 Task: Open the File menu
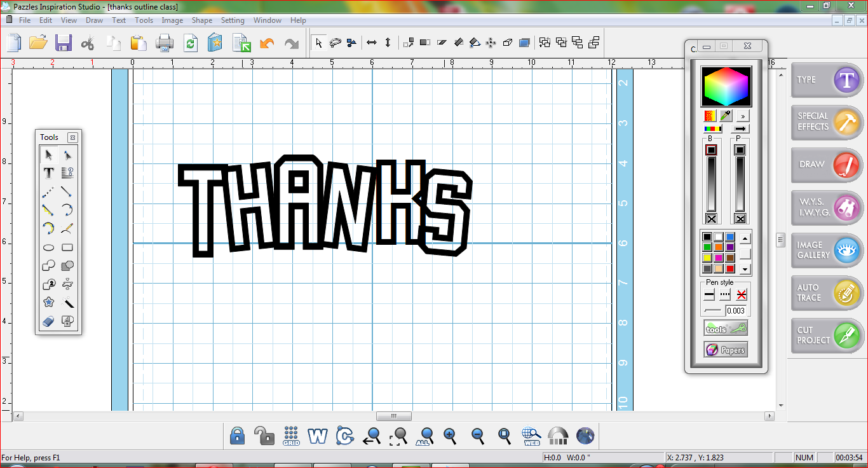(x=25, y=20)
